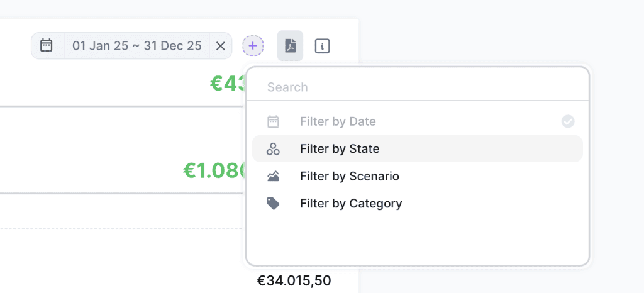The height and width of the screenshot is (293, 644).
Task: Click the circles icon beside Filter by State
Action: (x=273, y=149)
